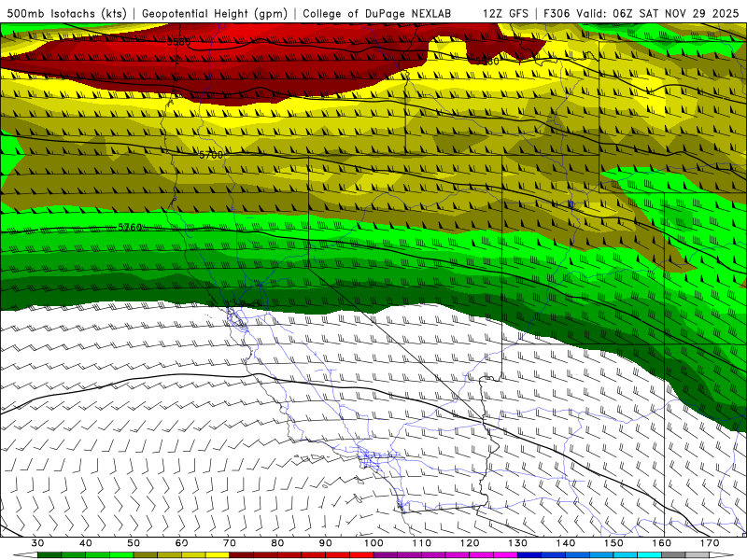The image size is (747, 560).
Task: Click the '150' value on the color scale
Action: [614, 543]
